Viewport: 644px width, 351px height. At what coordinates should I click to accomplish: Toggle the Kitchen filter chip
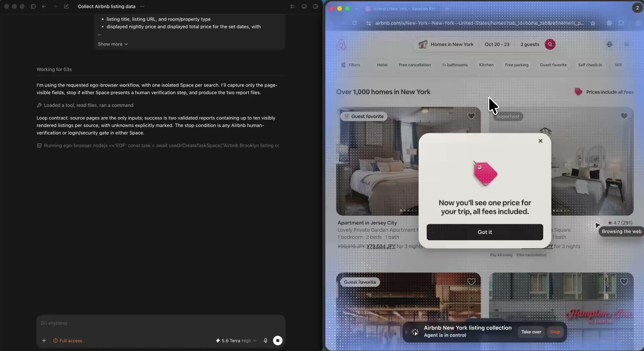[486, 65]
